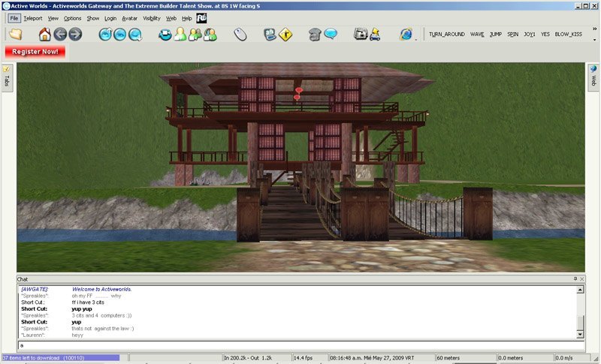Click the camera screenshot icon

click(x=361, y=34)
